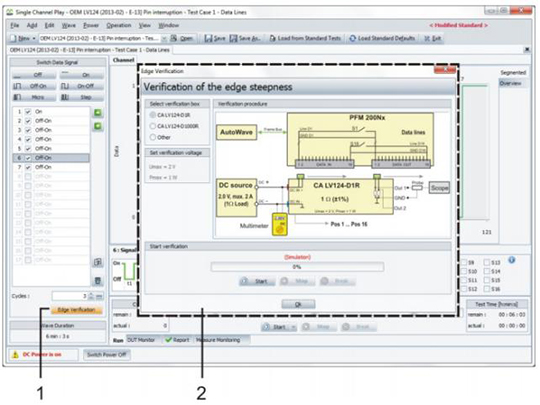This screenshot has height=405, width=540.
Task: Enable the S10 checkbox
Action: coord(464,271)
